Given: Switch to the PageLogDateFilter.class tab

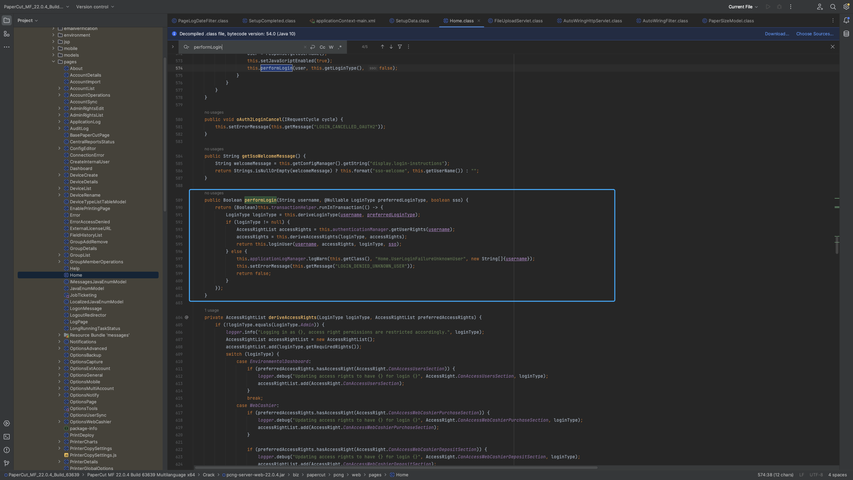Looking at the screenshot, I should [200, 21].
